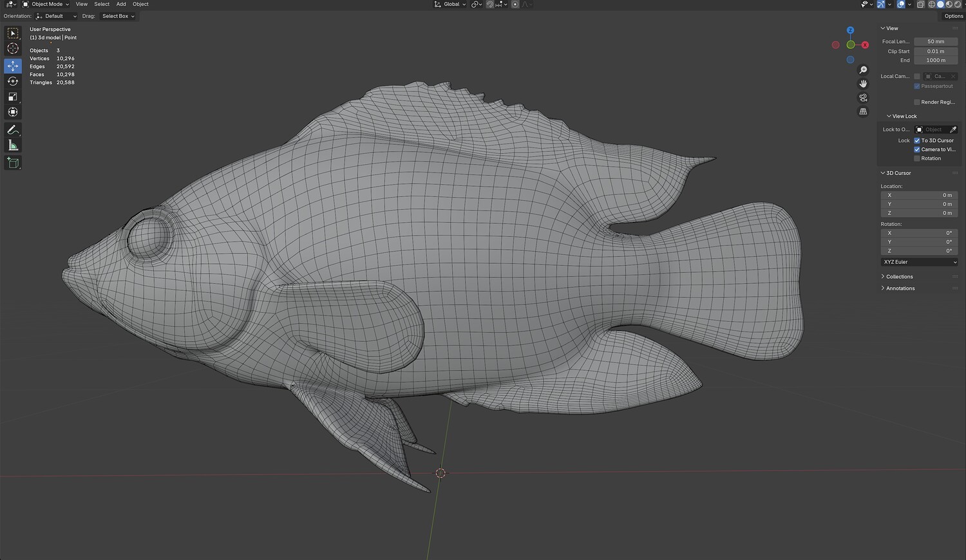Switch orthographic/perspective with the grid icon
Image resolution: width=966 pixels, height=560 pixels.
coord(864,111)
